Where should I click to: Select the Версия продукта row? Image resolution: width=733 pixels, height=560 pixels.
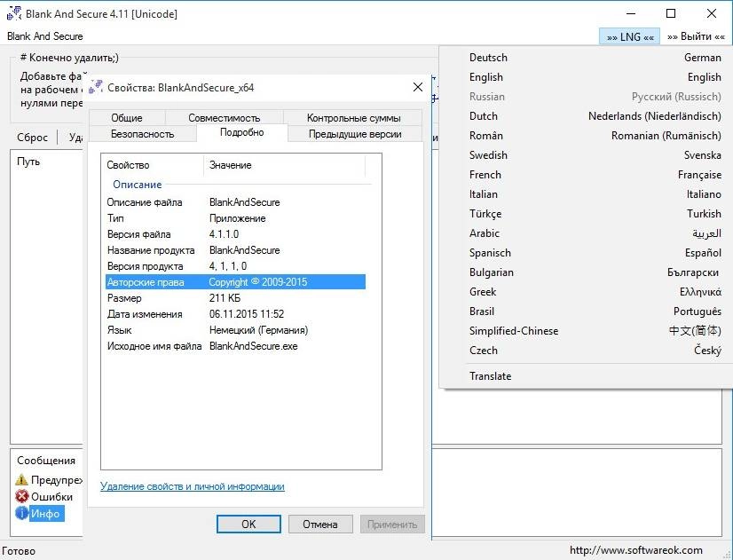click(236, 266)
